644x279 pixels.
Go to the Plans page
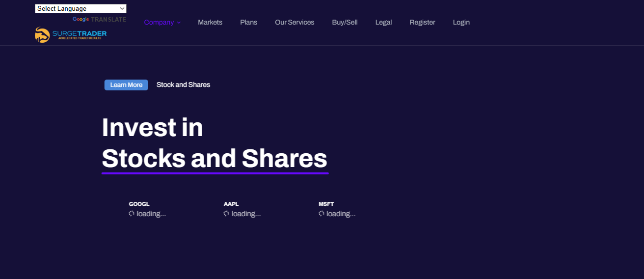(x=248, y=22)
